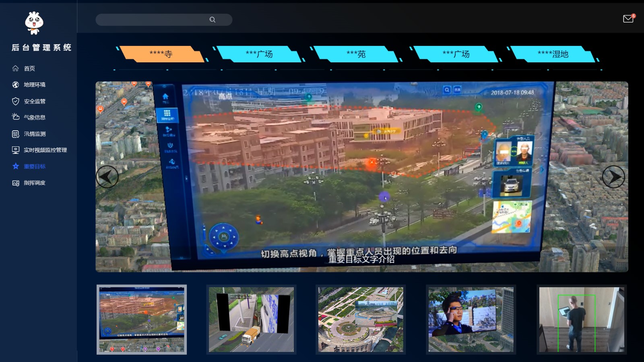Select the garbage truck street thumbnail
Screen dimensions: 644x362
tap(251, 320)
